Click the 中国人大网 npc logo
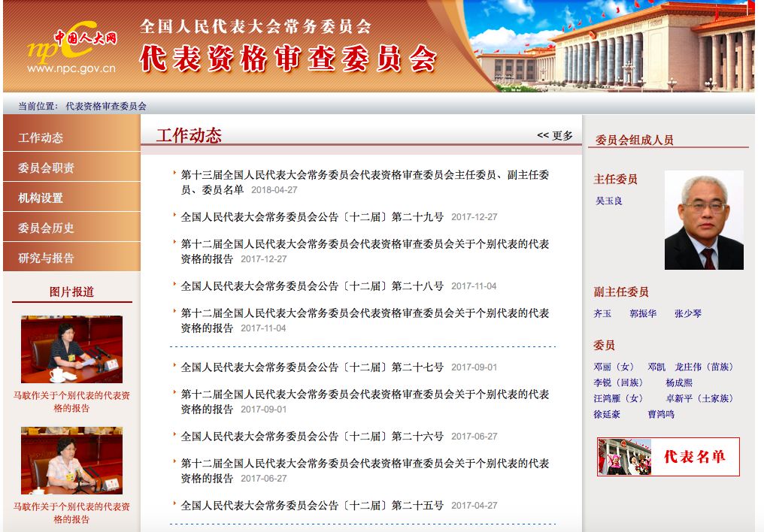Viewport: 764px width, 532px height. coord(71,49)
